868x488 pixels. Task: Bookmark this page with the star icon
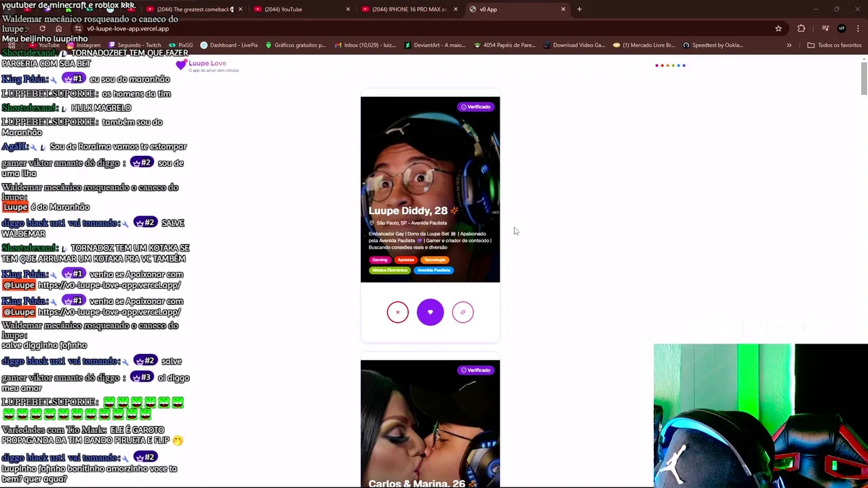pyautogui.click(x=778, y=28)
